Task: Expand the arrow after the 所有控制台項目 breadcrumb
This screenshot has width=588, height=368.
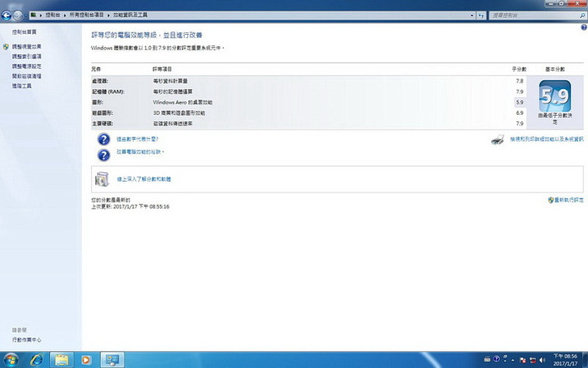Action: (108, 15)
